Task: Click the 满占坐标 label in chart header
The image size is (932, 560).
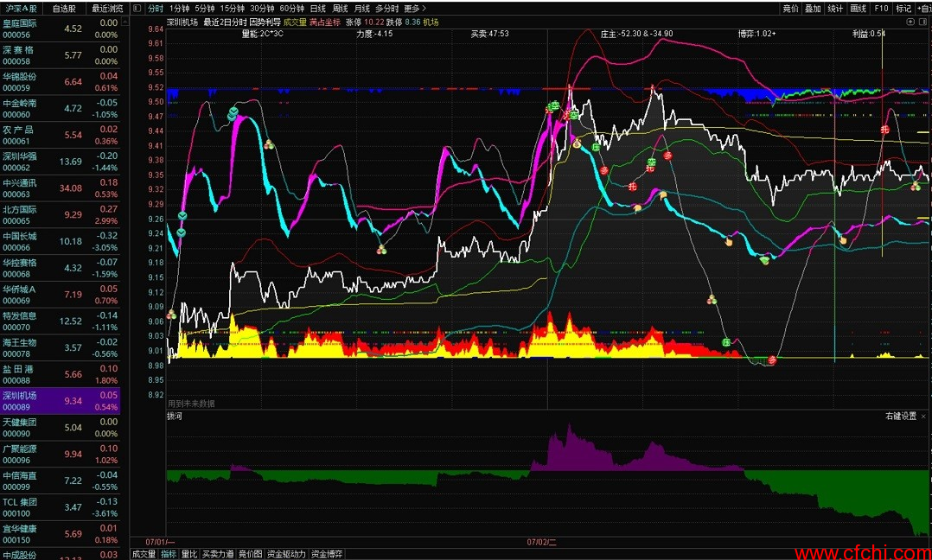Action: pos(325,22)
